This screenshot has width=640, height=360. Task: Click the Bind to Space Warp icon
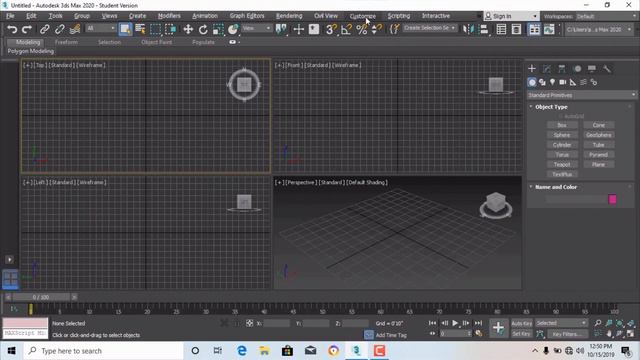click(75, 29)
